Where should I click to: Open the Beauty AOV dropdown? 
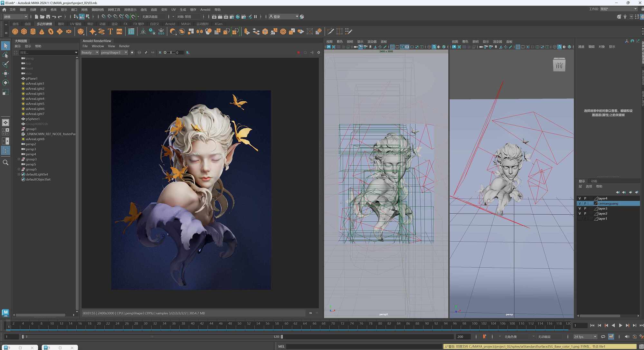pos(90,52)
